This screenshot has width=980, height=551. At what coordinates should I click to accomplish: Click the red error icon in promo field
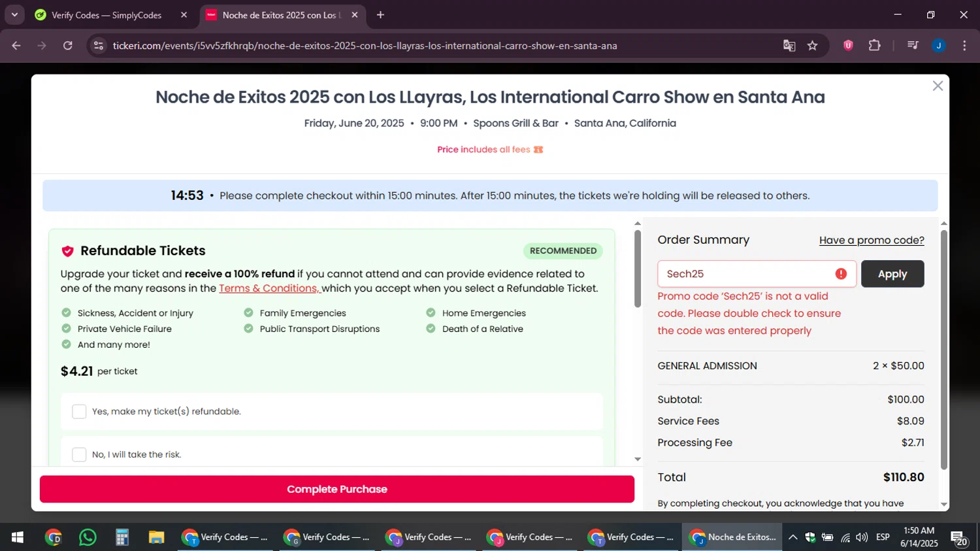[841, 274]
